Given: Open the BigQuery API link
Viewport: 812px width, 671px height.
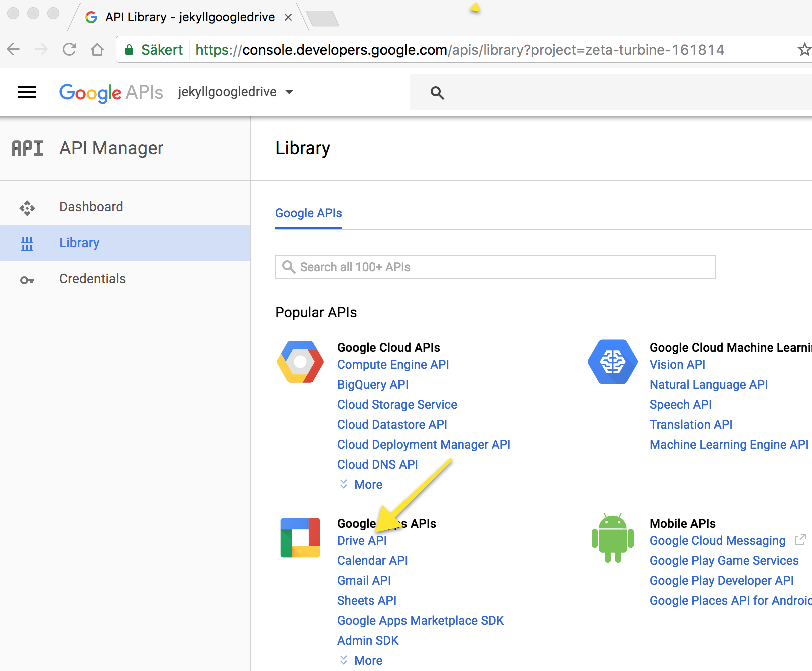Looking at the screenshot, I should click(x=373, y=385).
